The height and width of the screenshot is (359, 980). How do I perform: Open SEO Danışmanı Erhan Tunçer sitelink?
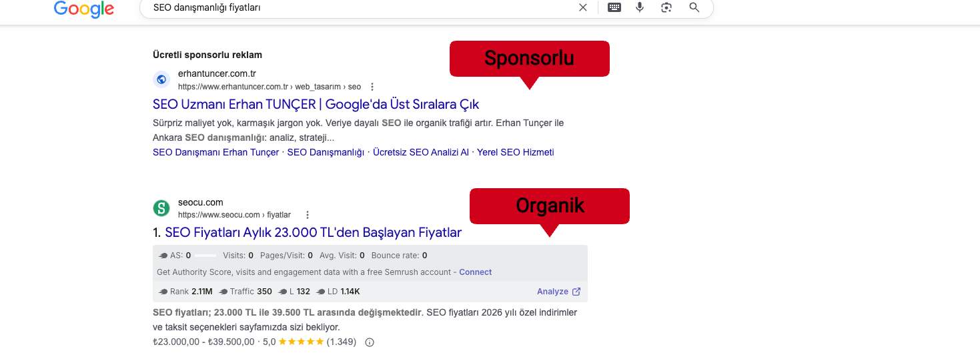click(215, 152)
